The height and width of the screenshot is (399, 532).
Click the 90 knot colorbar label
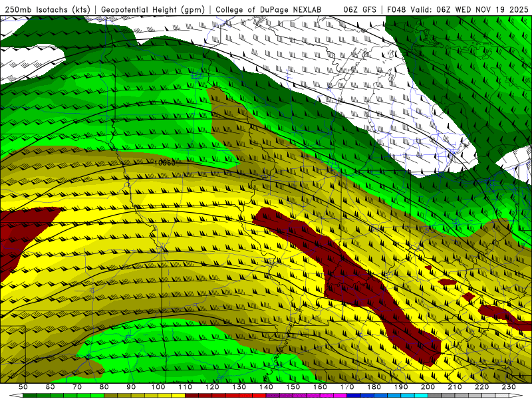131,387
